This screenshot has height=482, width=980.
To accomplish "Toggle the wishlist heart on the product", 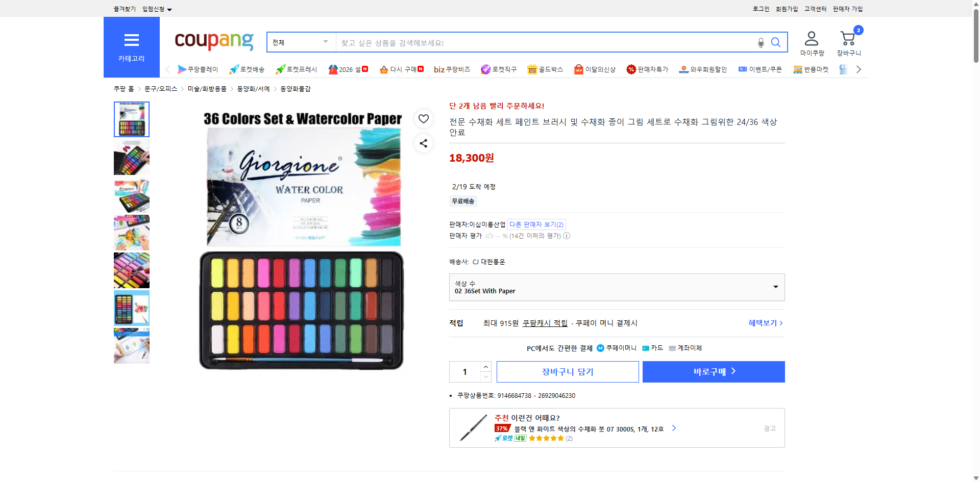I will click(423, 118).
